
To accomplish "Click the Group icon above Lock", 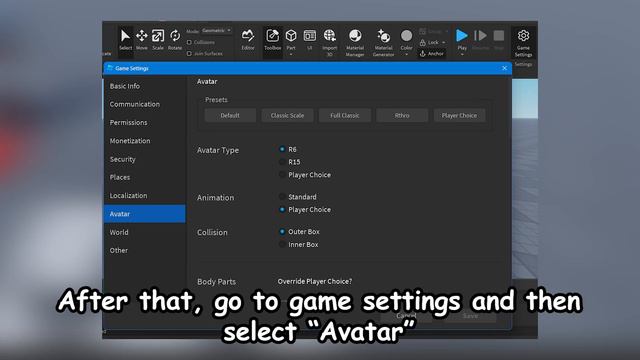I will (x=423, y=31).
